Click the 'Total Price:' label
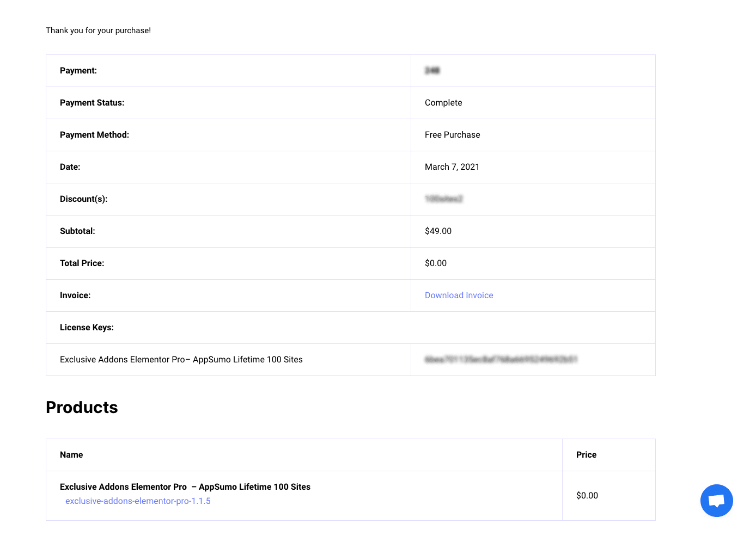Screen dimensions: 756x542 (x=82, y=263)
